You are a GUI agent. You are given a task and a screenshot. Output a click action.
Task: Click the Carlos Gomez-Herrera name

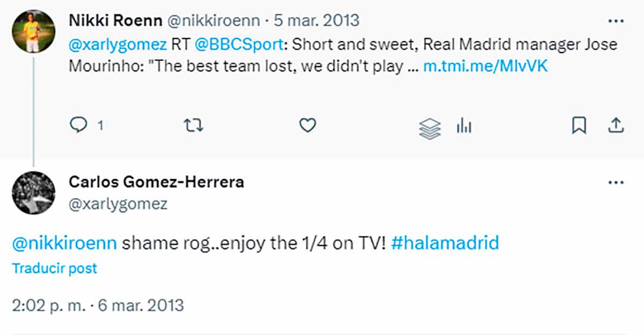pyautogui.click(x=156, y=182)
